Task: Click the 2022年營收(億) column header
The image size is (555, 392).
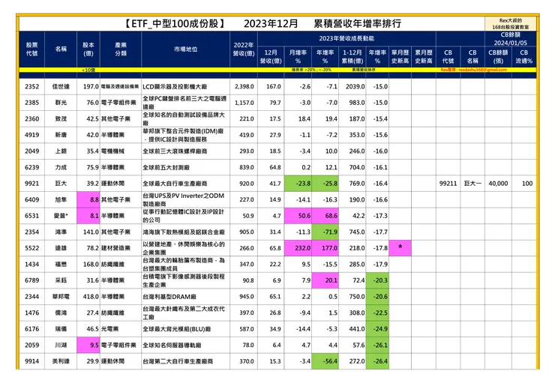Action: [x=244, y=49]
